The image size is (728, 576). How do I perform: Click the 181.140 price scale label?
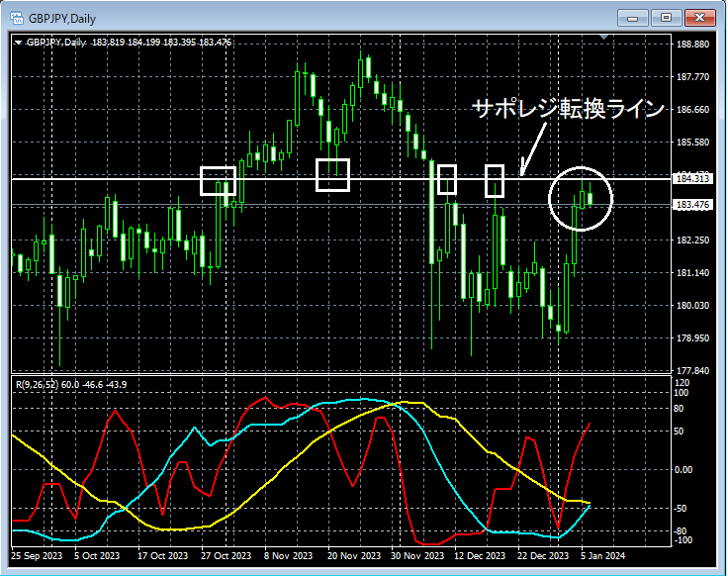(692, 273)
